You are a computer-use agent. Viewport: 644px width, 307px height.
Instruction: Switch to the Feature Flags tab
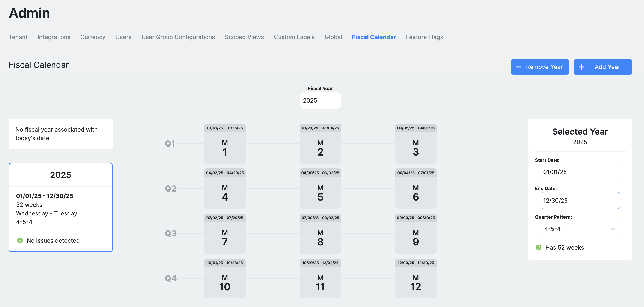(424, 37)
